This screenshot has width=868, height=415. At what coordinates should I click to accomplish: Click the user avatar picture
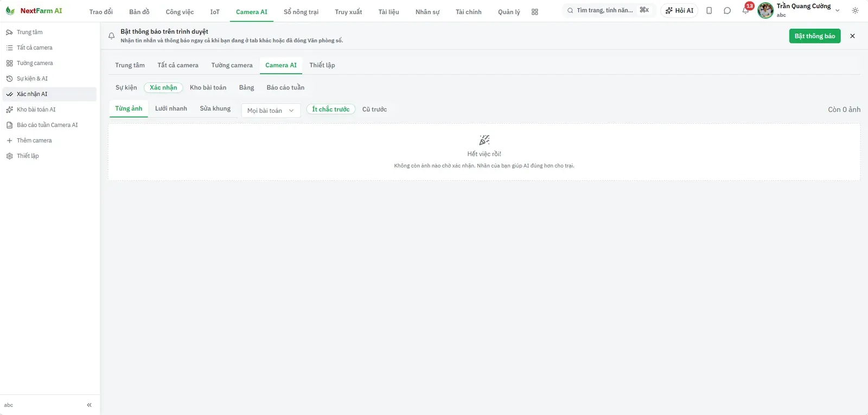pyautogui.click(x=765, y=10)
